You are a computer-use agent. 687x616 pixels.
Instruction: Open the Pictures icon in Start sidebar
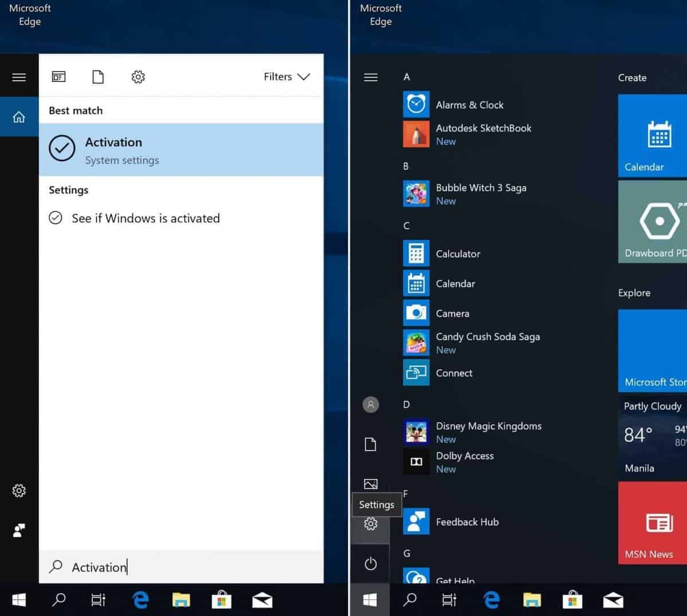[x=370, y=484]
